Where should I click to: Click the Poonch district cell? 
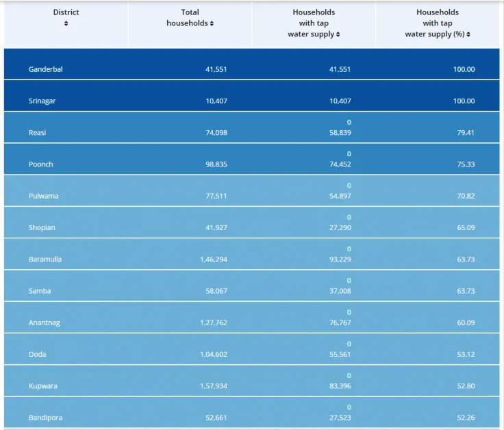pyautogui.click(x=40, y=164)
